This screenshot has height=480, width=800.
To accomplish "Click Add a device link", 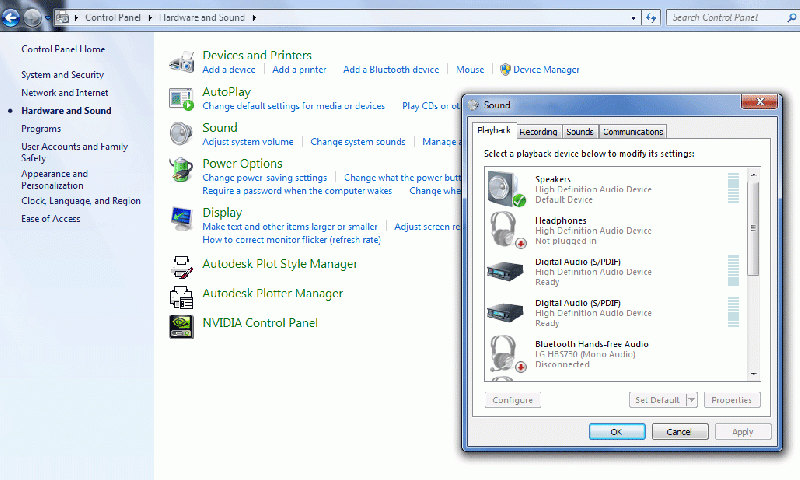I will [229, 69].
